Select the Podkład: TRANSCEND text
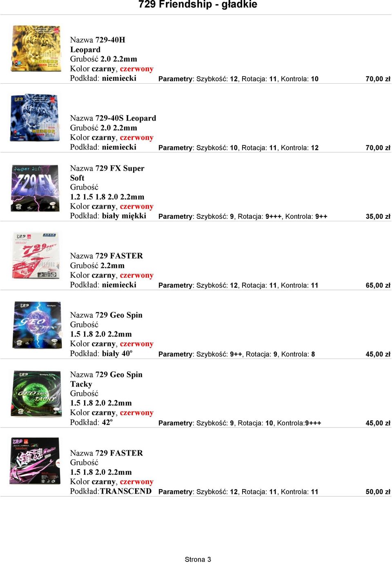 (x=111, y=491)
